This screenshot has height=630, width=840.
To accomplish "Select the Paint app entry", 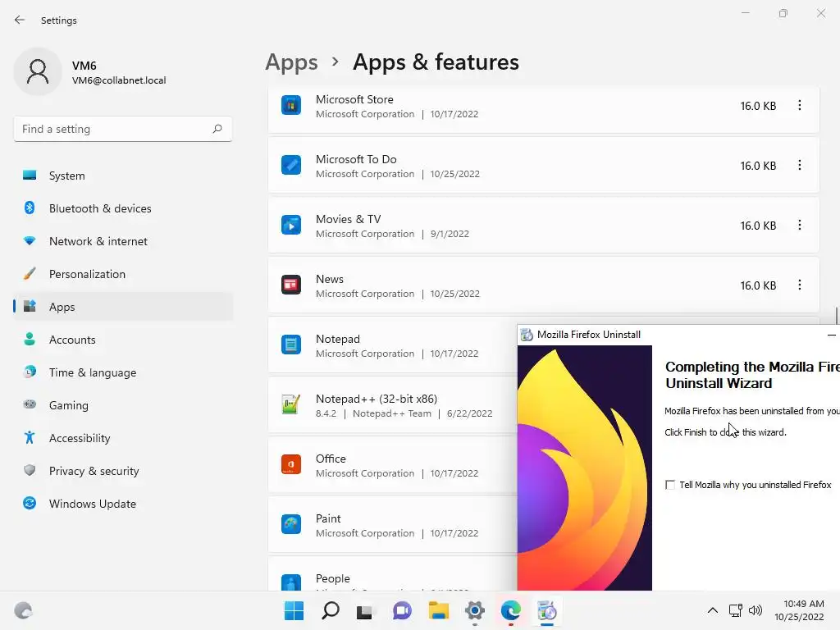I will coord(393,526).
